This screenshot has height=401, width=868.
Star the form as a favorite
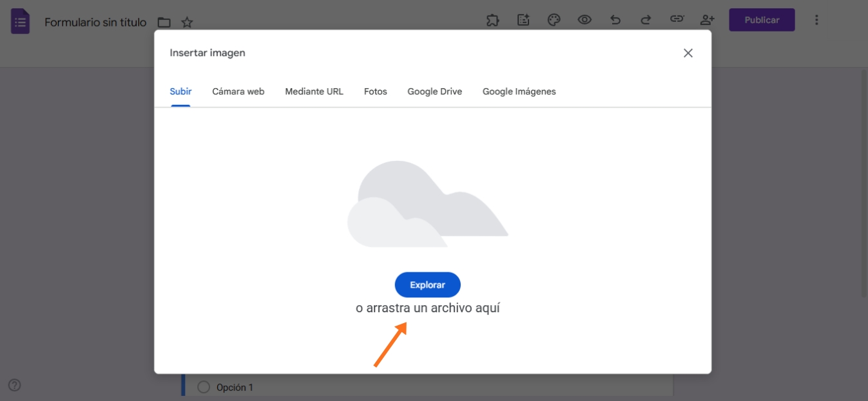coord(187,21)
